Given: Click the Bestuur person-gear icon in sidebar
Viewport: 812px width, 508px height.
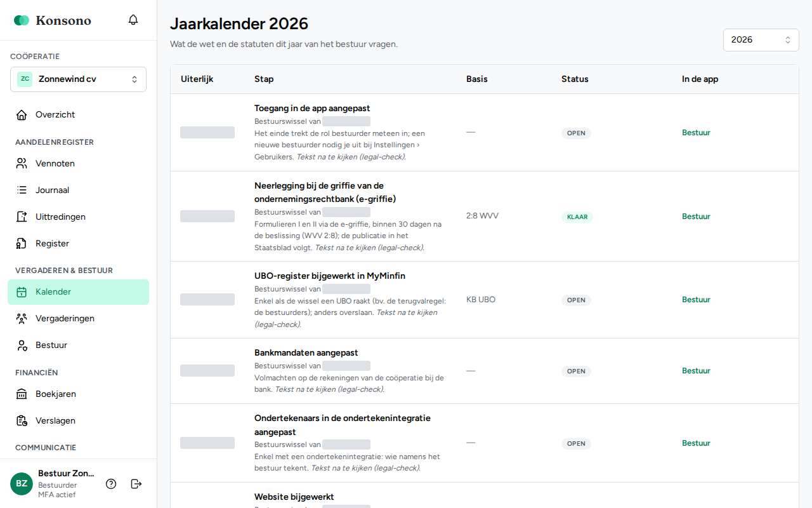Looking at the screenshot, I should [x=22, y=345].
